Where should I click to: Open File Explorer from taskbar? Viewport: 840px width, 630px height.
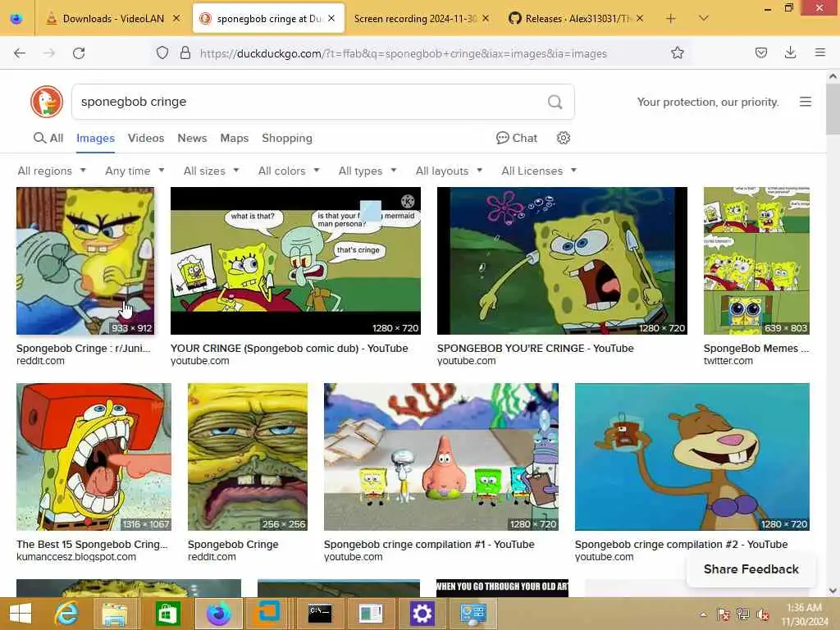(x=115, y=614)
